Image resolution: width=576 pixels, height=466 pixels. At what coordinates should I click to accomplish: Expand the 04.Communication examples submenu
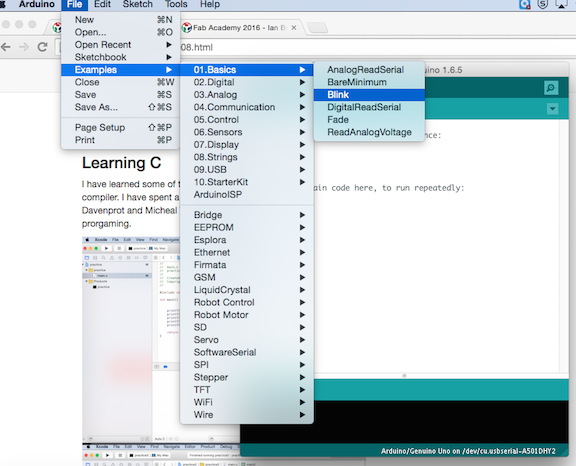(247, 107)
